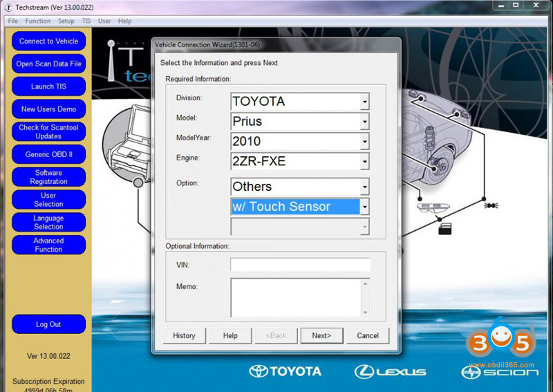This screenshot has width=553, height=392.
Task: Expand the w/ Touch Sensor option dropdown
Action: pyautogui.click(x=365, y=207)
